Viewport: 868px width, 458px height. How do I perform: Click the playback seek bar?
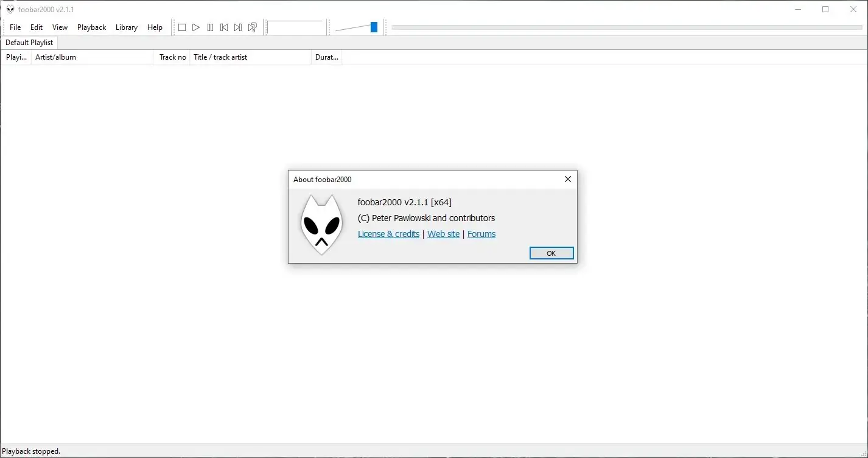pos(627,27)
